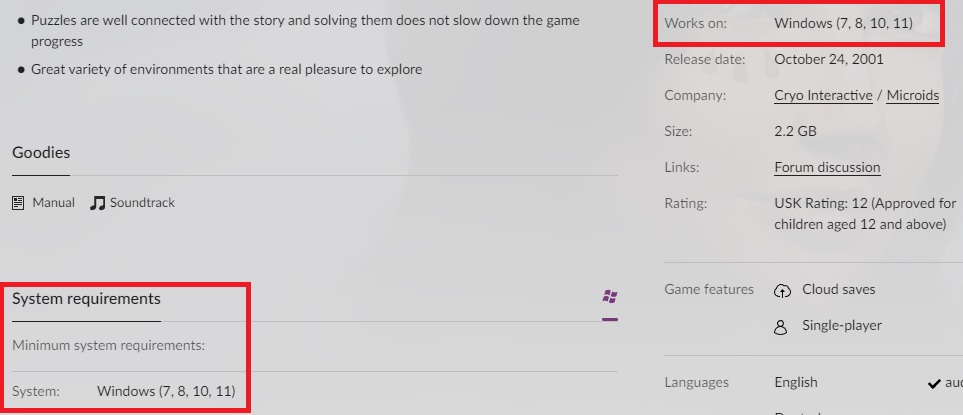Open the Forum discussion link
The width and height of the screenshot is (963, 415).
[827, 167]
